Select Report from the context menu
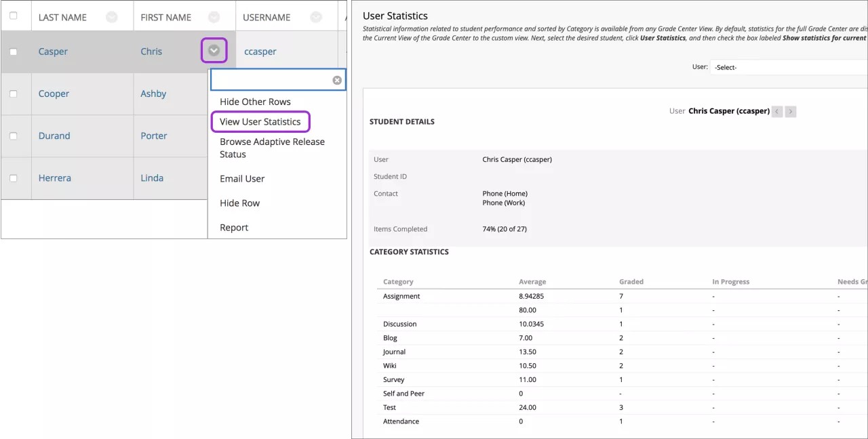This screenshot has height=439, width=868. coord(234,227)
